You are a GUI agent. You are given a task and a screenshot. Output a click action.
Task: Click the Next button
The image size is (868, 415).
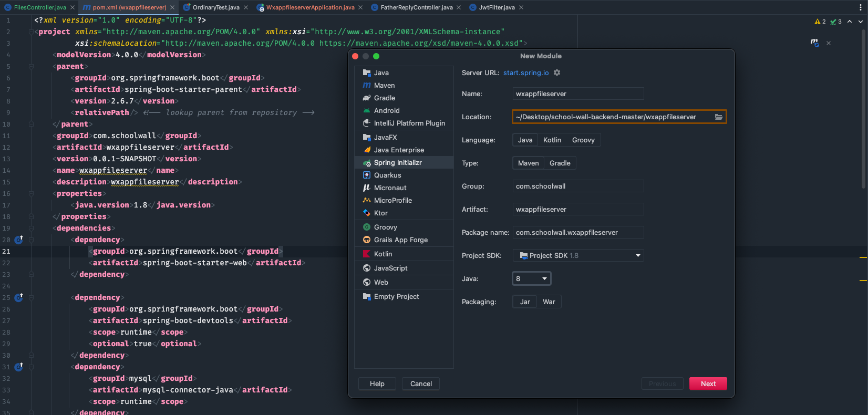(708, 383)
